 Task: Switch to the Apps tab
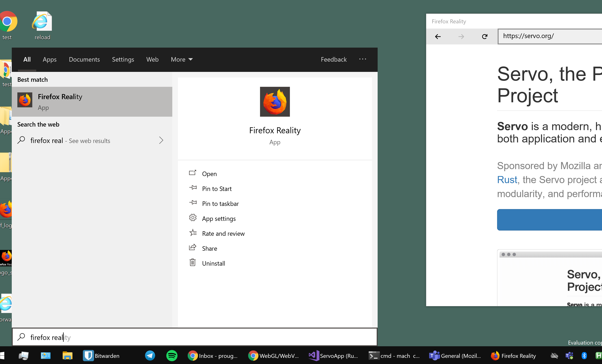tap(50, 59)
